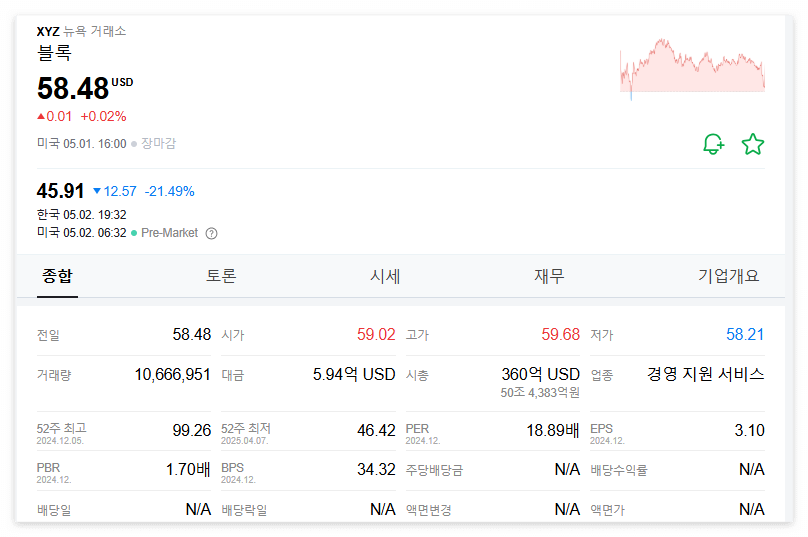Add a price alert with the bell icon
Viewport: 808px width, 537px height.
714,144
